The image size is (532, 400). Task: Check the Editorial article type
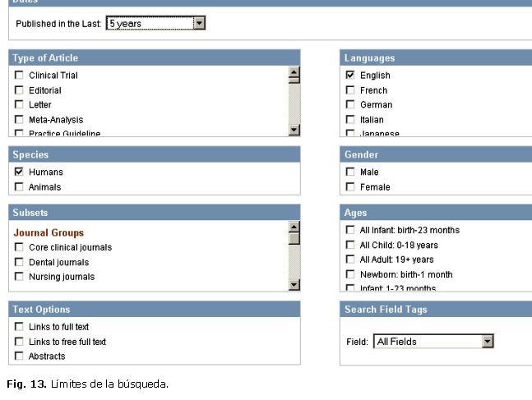pyautogui.click(x=19, y=90)
